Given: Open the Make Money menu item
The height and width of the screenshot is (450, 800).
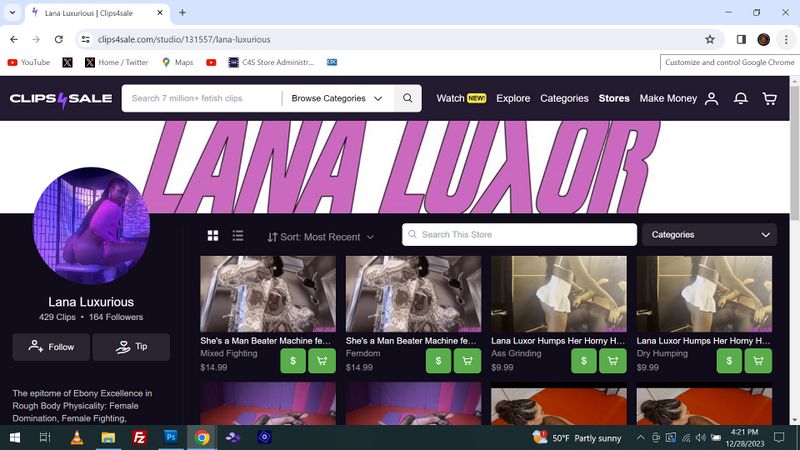Looking at the screenshot, I should (x=668, y=98).
